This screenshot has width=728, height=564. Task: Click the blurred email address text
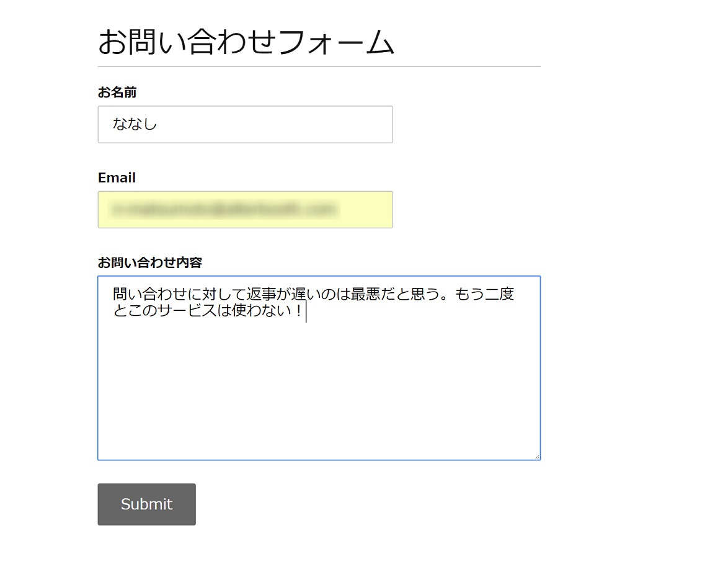223,210
